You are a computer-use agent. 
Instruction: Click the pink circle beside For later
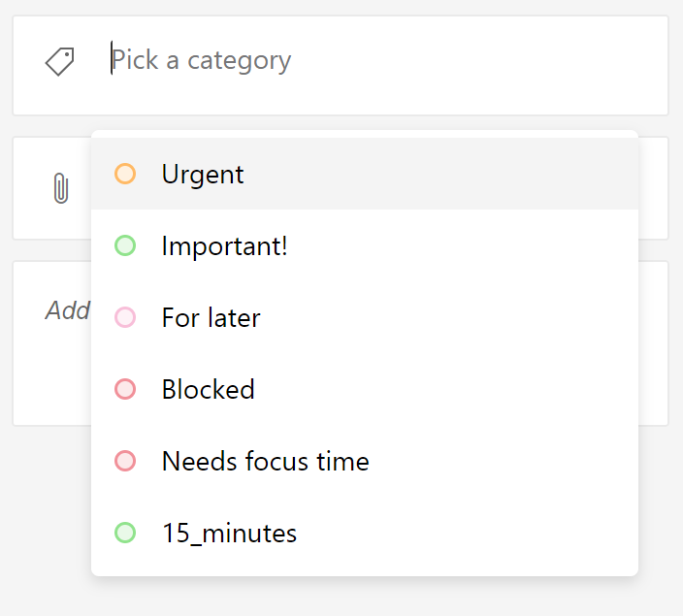(125, 317)
